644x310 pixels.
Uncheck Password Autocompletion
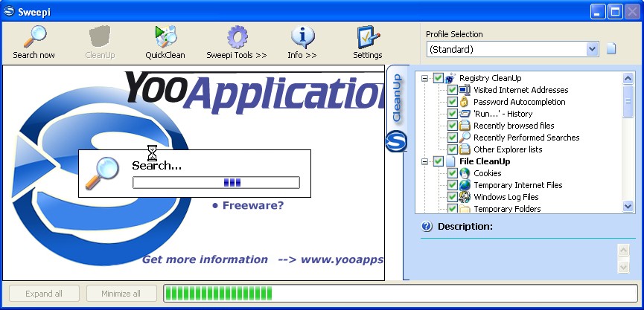click(x=452, y=102)
